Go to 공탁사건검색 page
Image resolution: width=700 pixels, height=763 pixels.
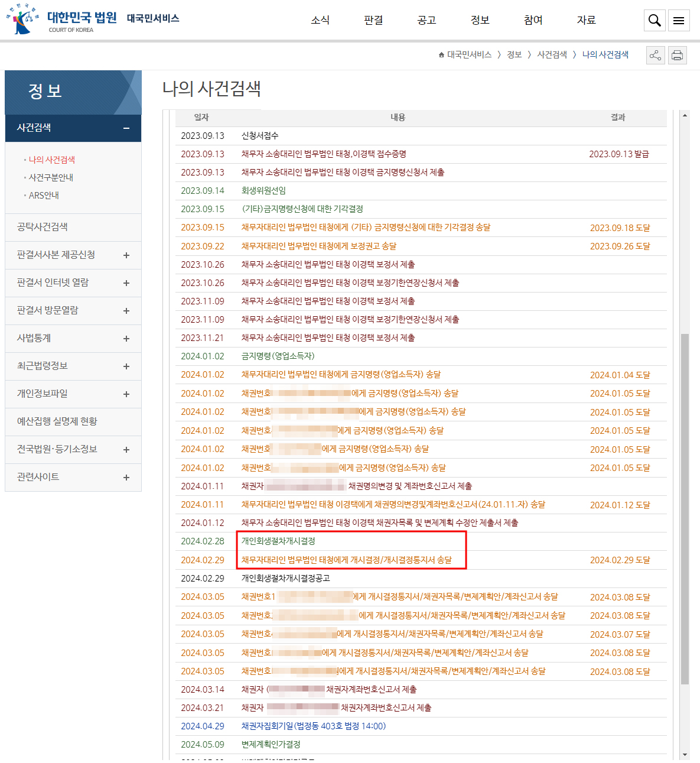click(43, 227)
